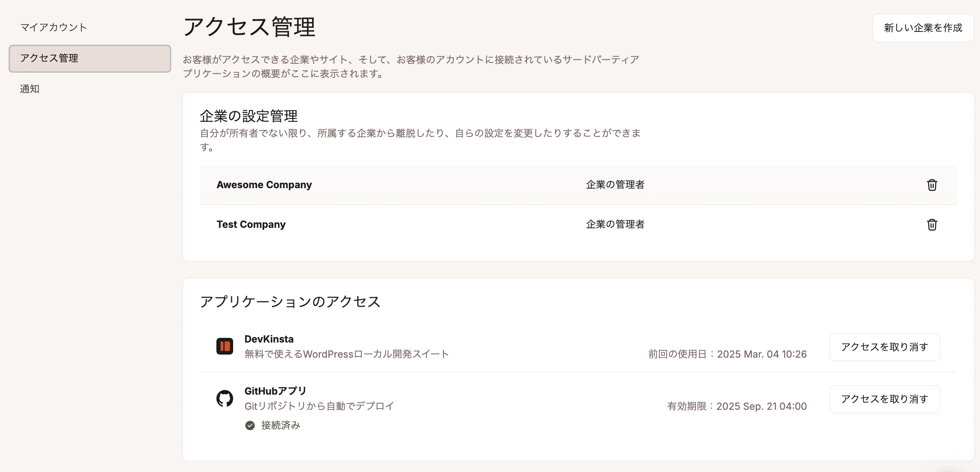The height and width of the screenshot is (472, 980).
Task: Select アクセス管理 in the sidebar
Action: tap(90, 58)
